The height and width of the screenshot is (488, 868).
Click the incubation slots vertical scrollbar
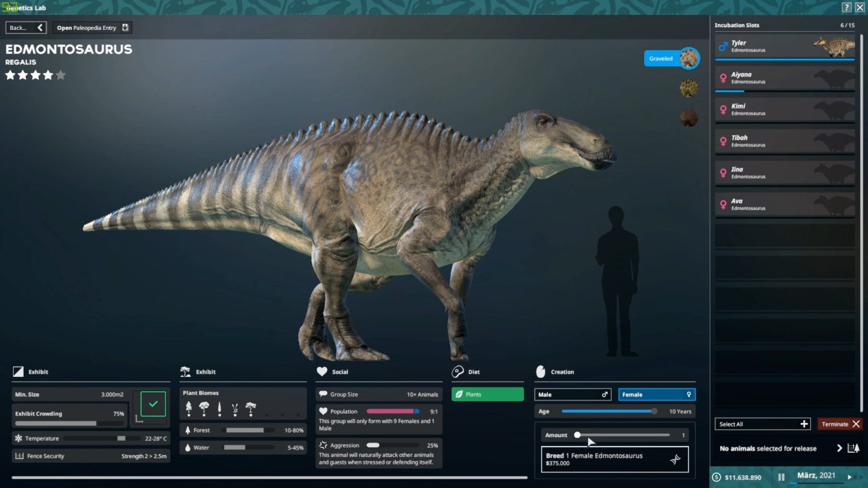coord(862,222)
